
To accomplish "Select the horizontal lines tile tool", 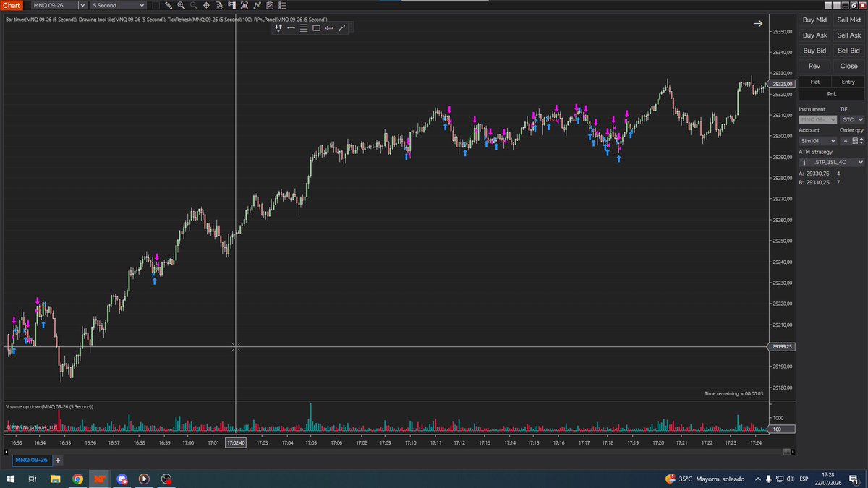I will 304,28.
